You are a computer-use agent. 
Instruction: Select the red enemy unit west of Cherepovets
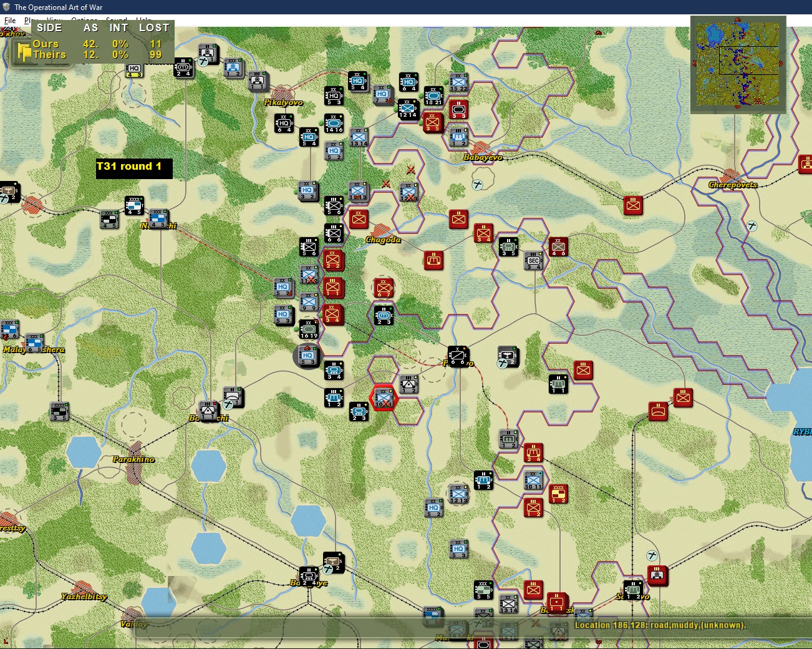pos(633,206)
